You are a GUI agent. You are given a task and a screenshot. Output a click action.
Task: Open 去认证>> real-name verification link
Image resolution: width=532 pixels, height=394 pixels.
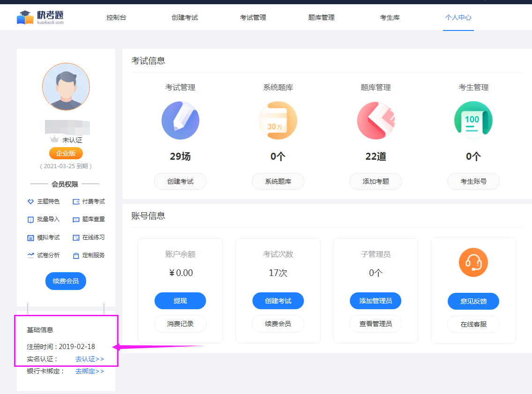click(x=89, y=359)
